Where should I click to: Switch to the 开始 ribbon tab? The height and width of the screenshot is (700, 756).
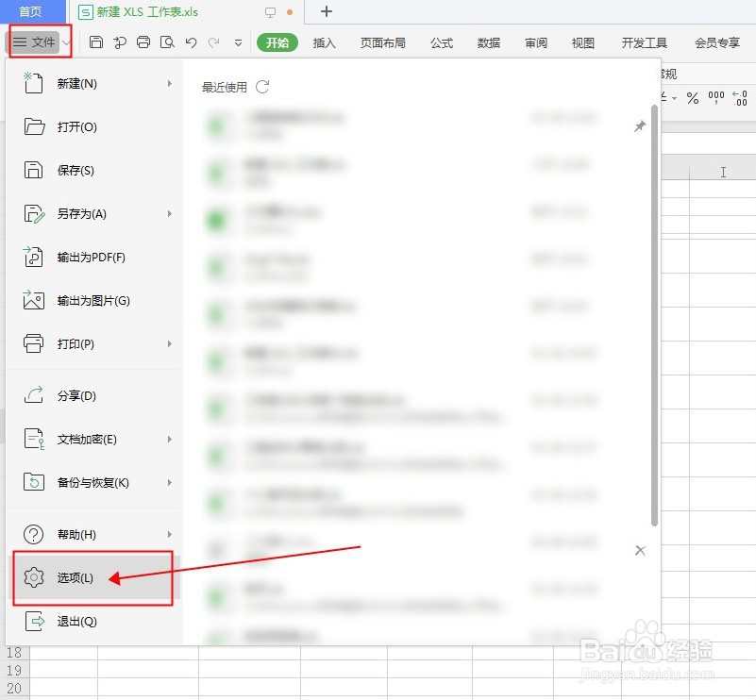tap(277, 42)
